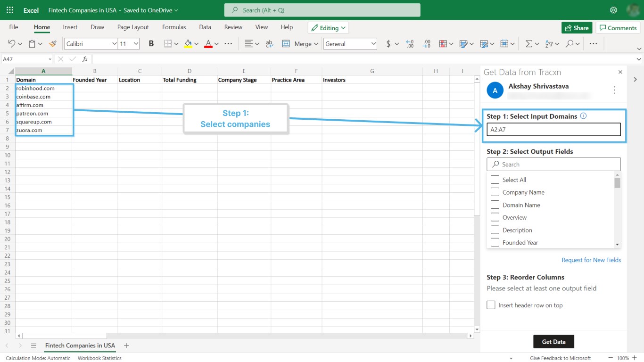
Task: Toggle bold formatting
Action: (x=151, y=44)
